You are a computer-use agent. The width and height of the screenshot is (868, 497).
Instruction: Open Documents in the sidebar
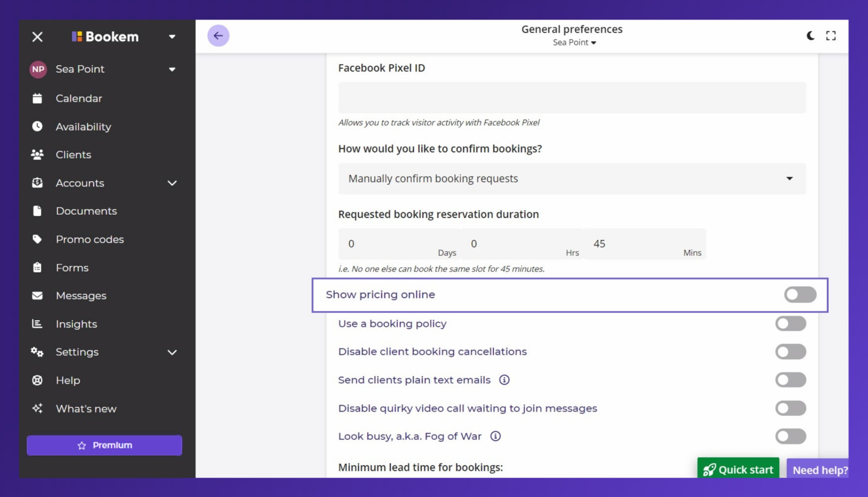tap(86, 211)
